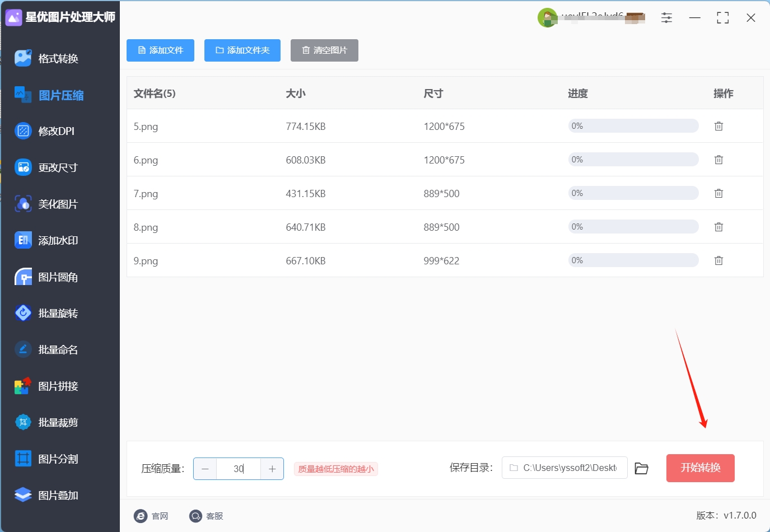Click the 尺寸 column header
The image size is (770, 532).
tap(433, 94)
